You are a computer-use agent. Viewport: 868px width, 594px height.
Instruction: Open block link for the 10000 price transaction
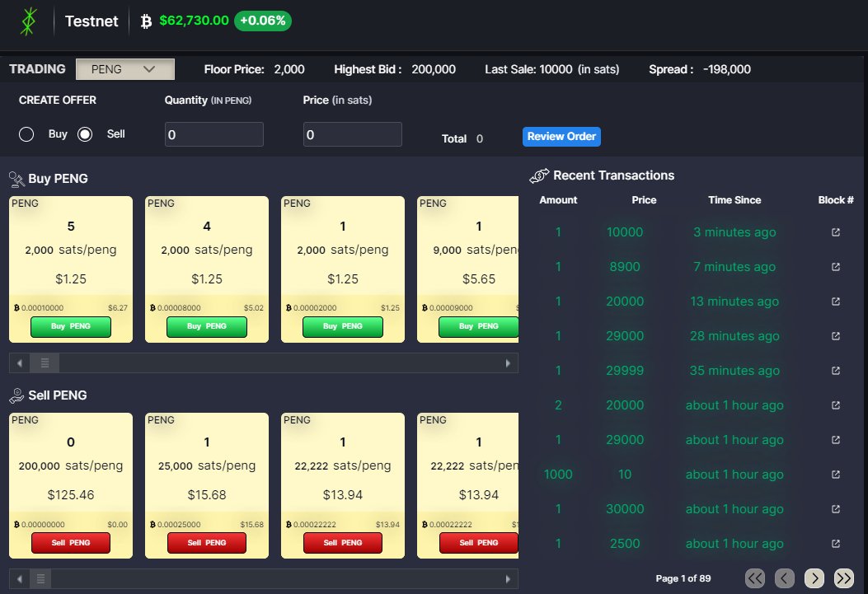(836, 232)
